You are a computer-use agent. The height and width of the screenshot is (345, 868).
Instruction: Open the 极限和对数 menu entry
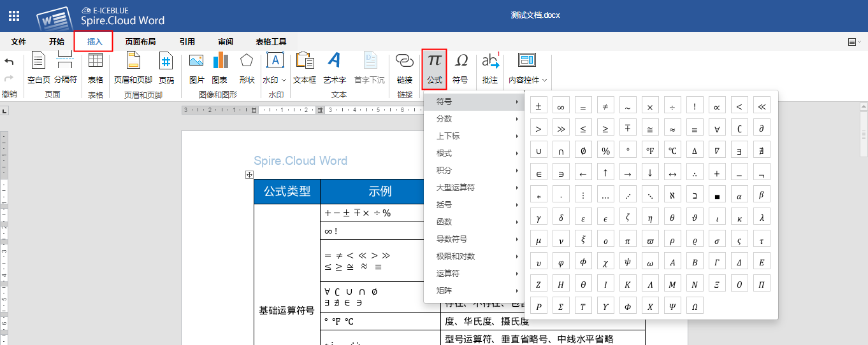point(474,257)
